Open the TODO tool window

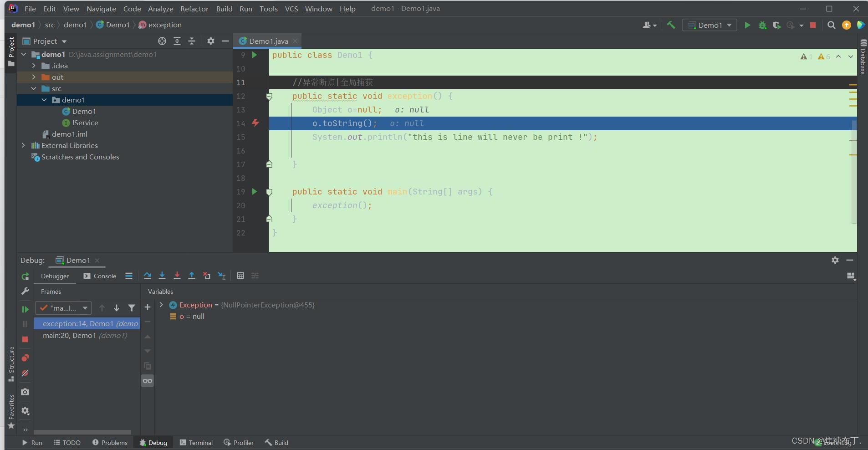(x=67, y=443)
